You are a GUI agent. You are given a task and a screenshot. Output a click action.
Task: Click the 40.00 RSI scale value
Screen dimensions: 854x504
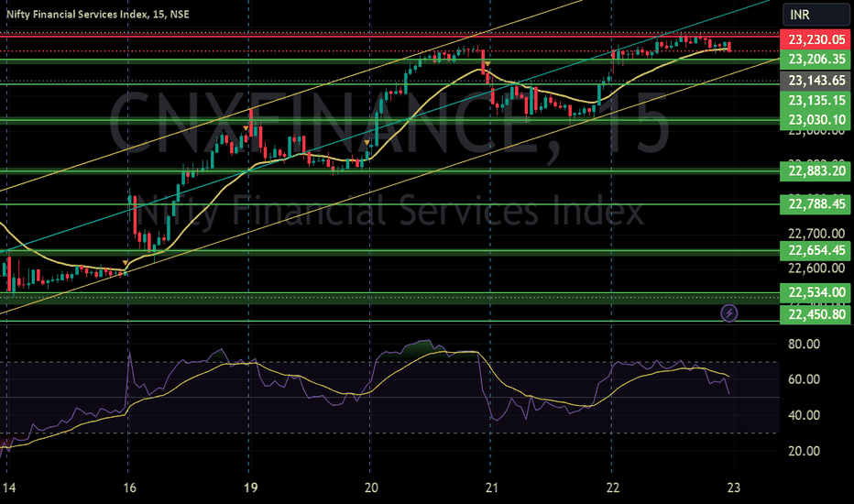(804, 415)
